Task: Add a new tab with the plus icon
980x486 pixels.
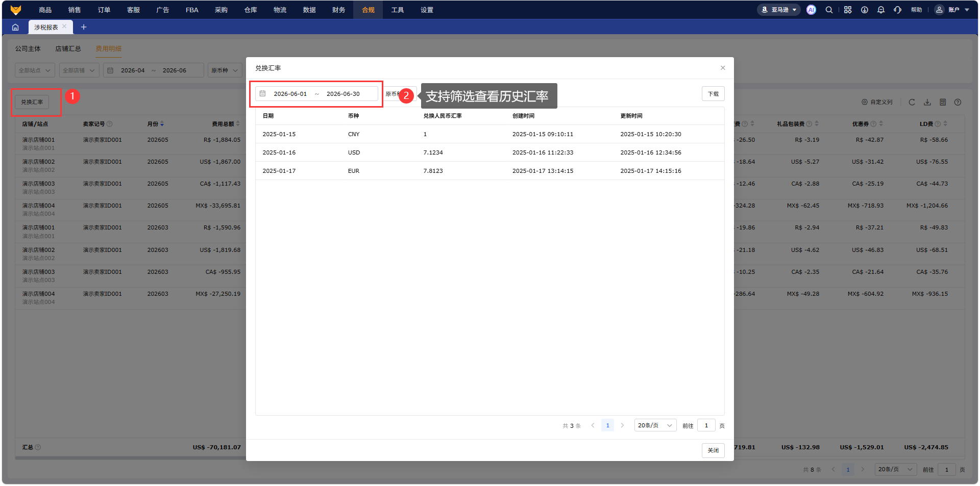Action: 84,27
